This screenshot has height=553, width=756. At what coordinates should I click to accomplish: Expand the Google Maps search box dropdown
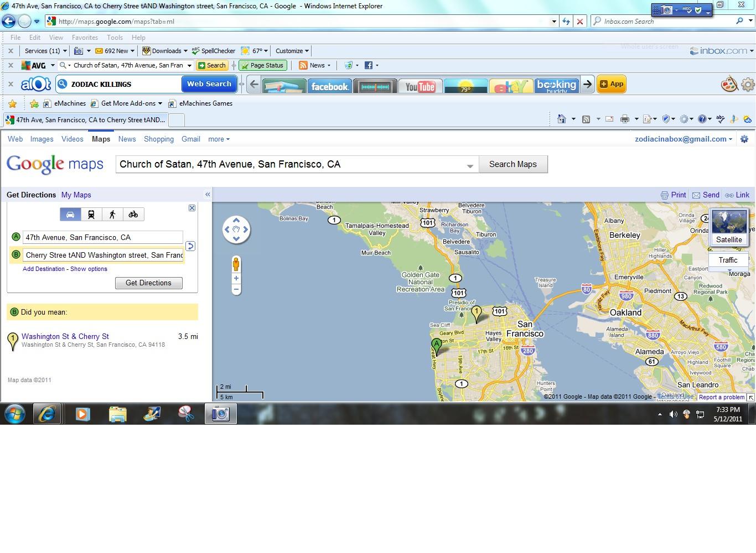click(470, 165)
